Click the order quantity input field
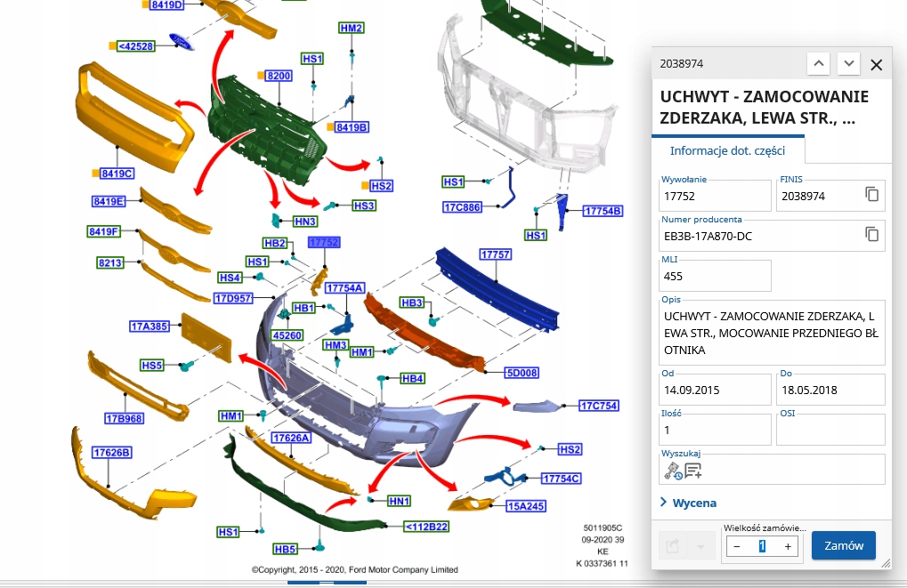The image size is (907, 588). [x=763, y=546]
